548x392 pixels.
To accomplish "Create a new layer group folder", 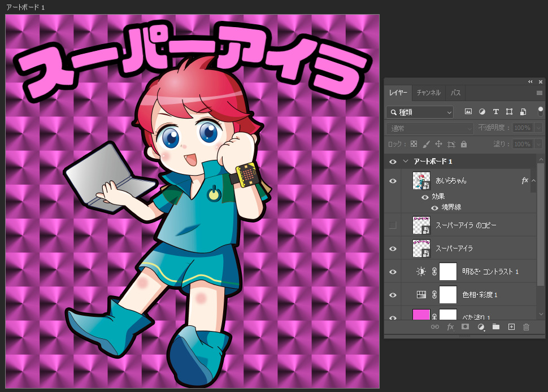I will 496,326.
